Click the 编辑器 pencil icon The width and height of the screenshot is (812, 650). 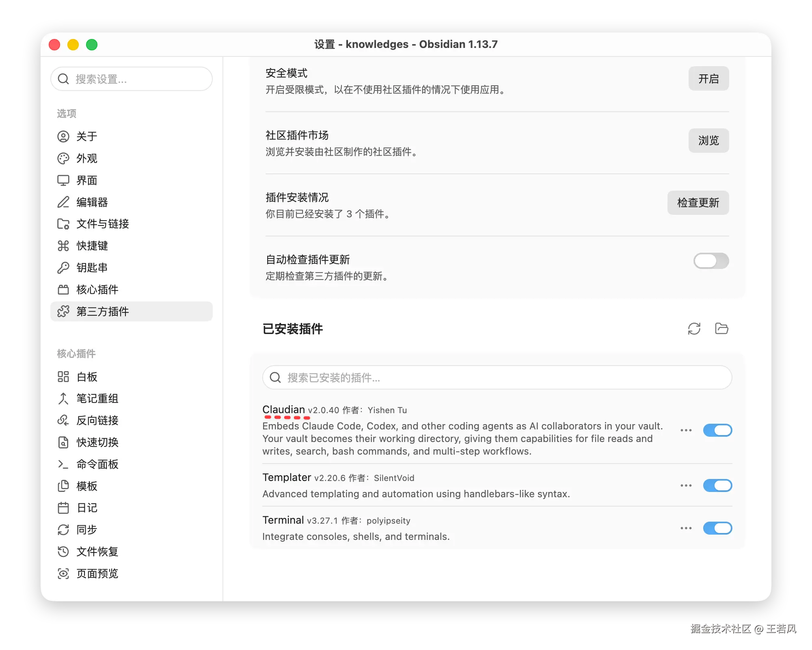(63, 202)
